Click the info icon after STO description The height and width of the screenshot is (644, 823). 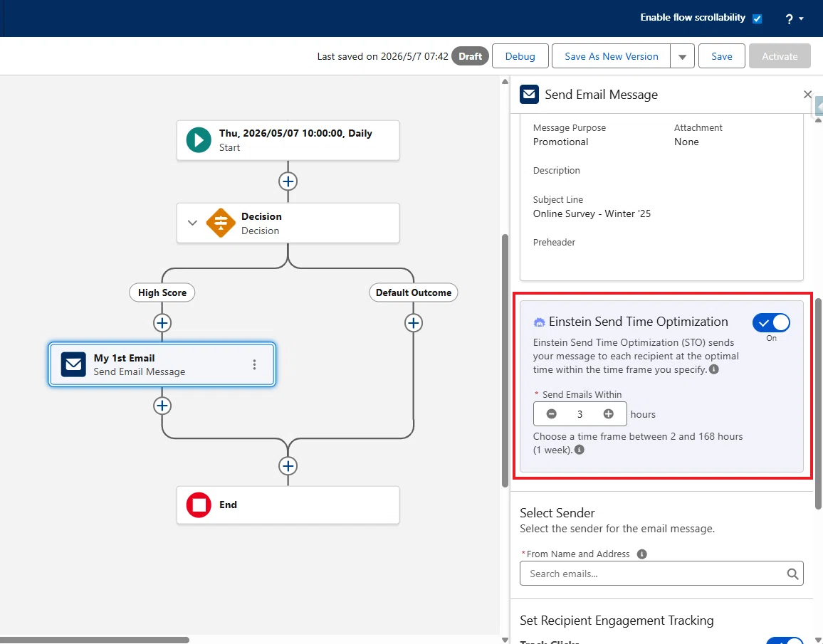click(714, 369)
